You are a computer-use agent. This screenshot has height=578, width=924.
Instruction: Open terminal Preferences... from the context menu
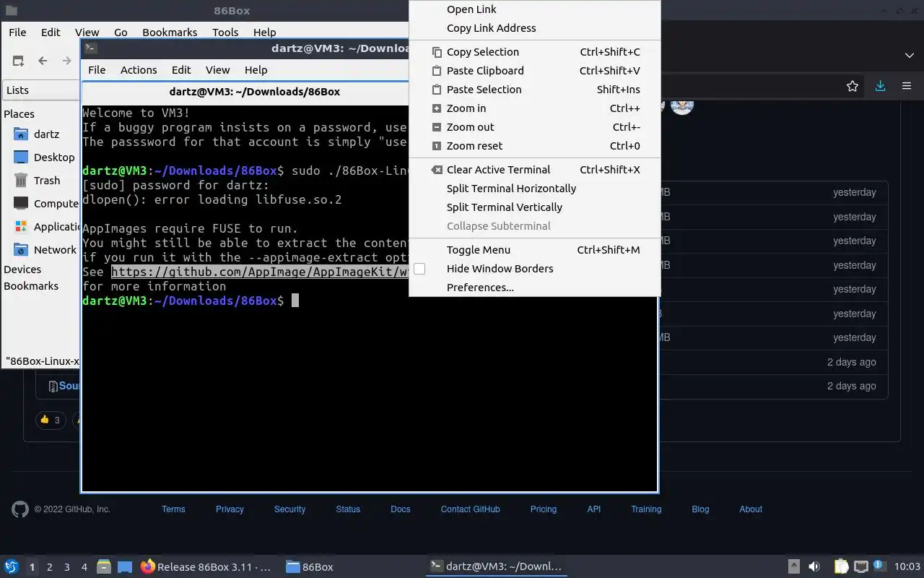coord(534,288)
